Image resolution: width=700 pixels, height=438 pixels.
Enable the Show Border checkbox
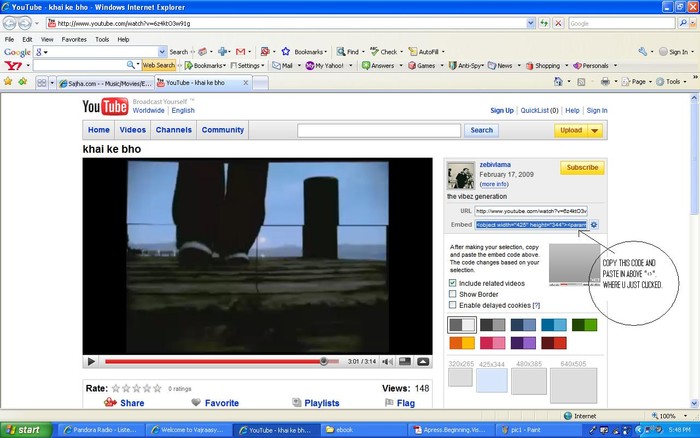pos(453,294)
